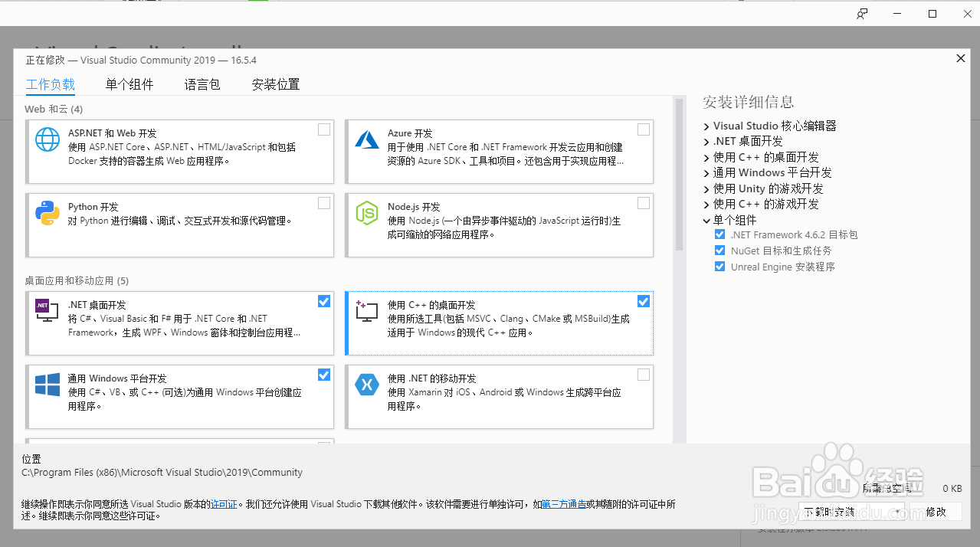980x547 pixels.
Task: Close the Visual Studio modify dialog
Action: (961, 58)
